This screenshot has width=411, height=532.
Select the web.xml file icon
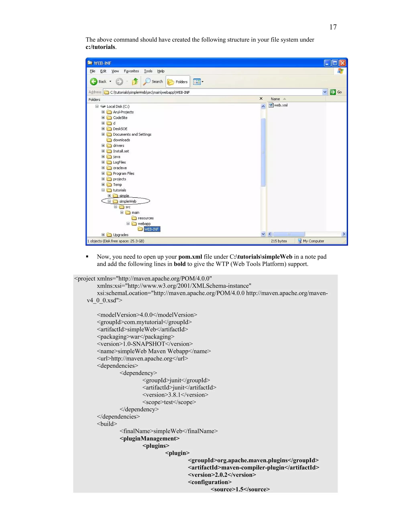[x=271, y=105]
